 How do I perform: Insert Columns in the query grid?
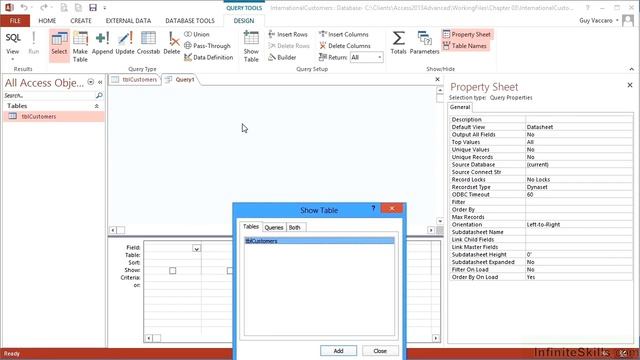344,34
